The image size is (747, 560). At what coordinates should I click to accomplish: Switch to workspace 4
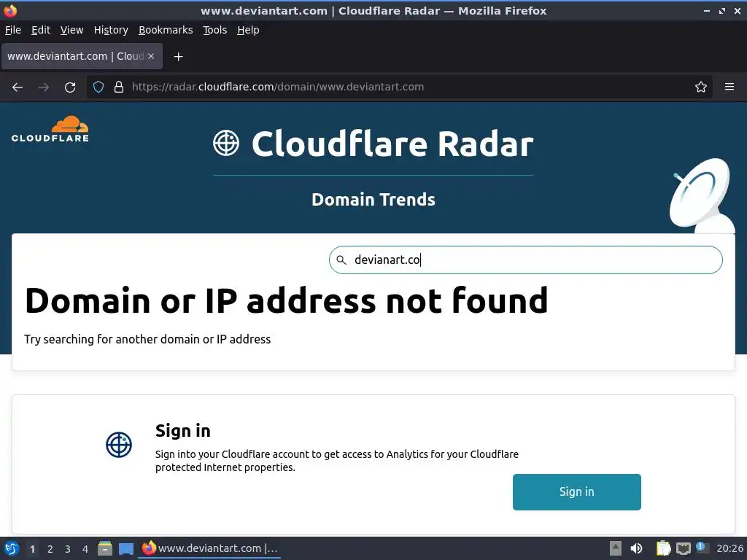click(85, 549)
